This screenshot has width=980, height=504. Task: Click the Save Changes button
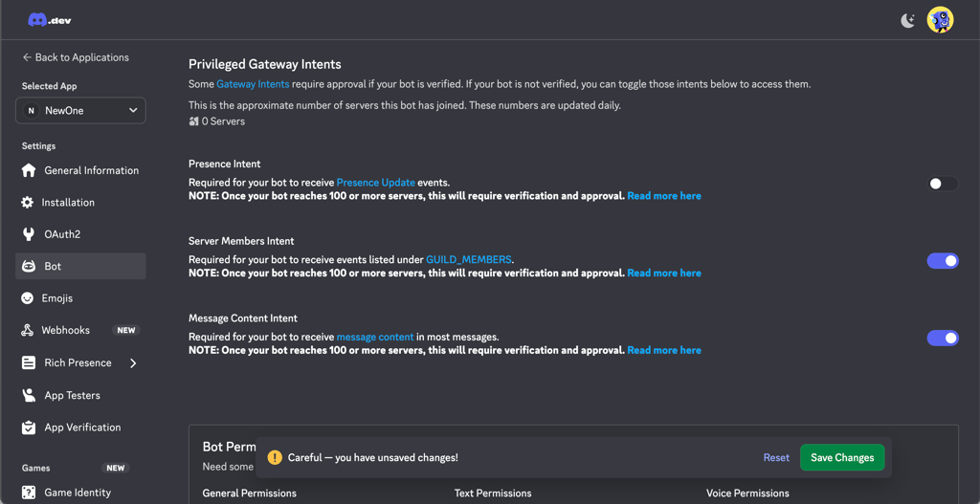point(842,457)
